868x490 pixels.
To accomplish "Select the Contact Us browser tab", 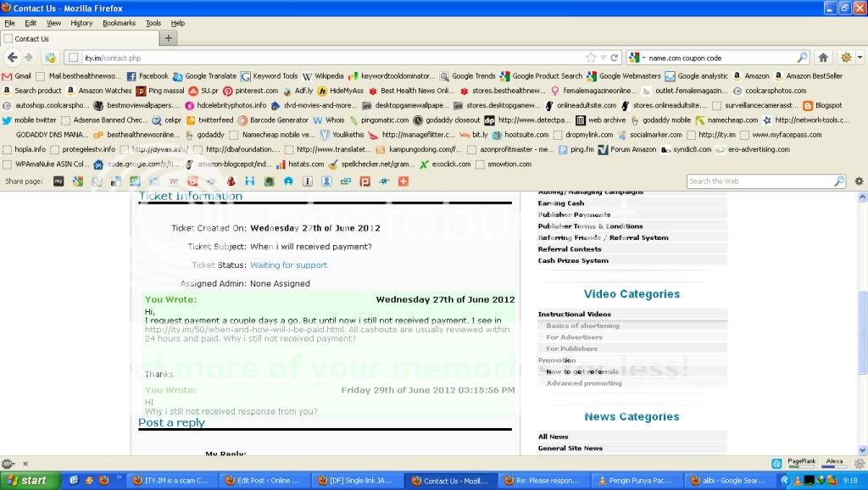I will coord(79,39).
